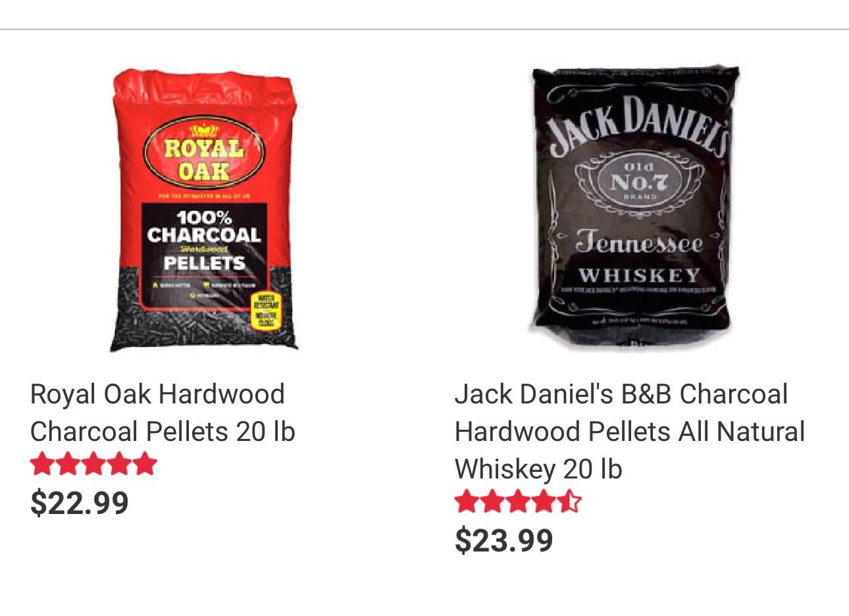Click the Royal Oak Hardwood Charcoal Pellets title
849x616 pixels.
tap(163, 413)
